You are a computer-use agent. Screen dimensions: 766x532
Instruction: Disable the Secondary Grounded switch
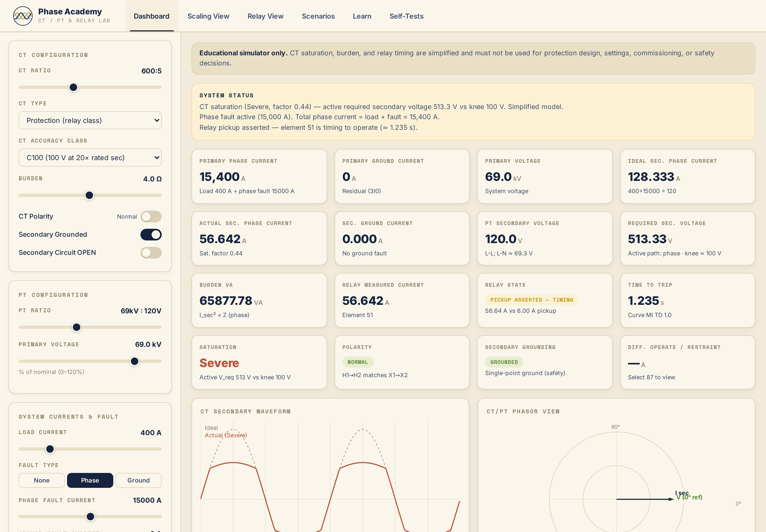coord(151,235)
